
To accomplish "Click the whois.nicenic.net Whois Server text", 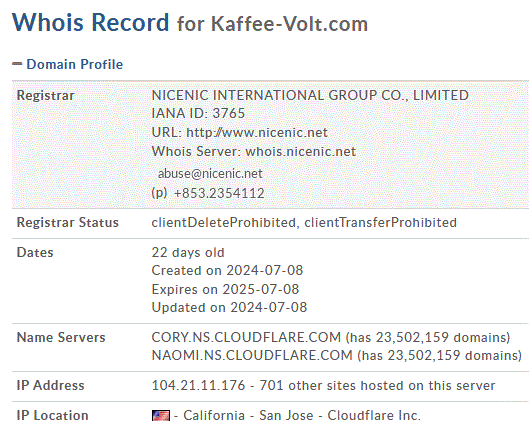I will coord(300,151).
